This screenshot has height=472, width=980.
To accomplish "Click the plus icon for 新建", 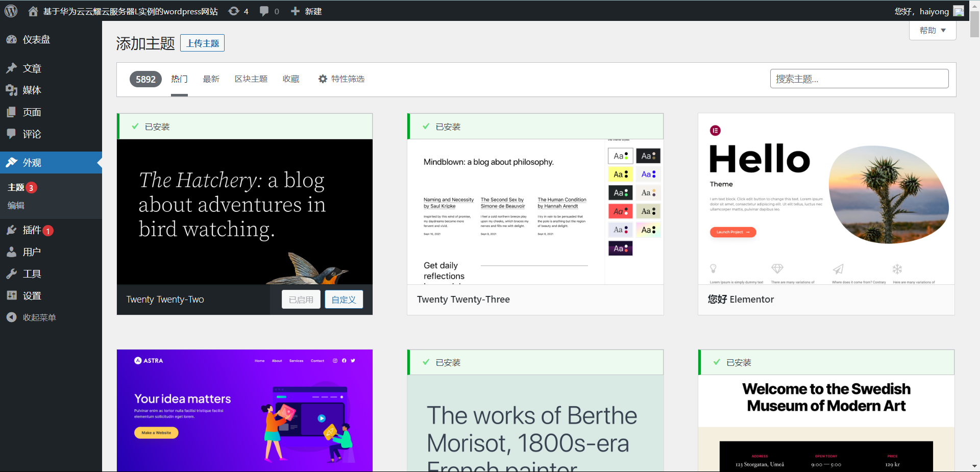I will point(295,11).
